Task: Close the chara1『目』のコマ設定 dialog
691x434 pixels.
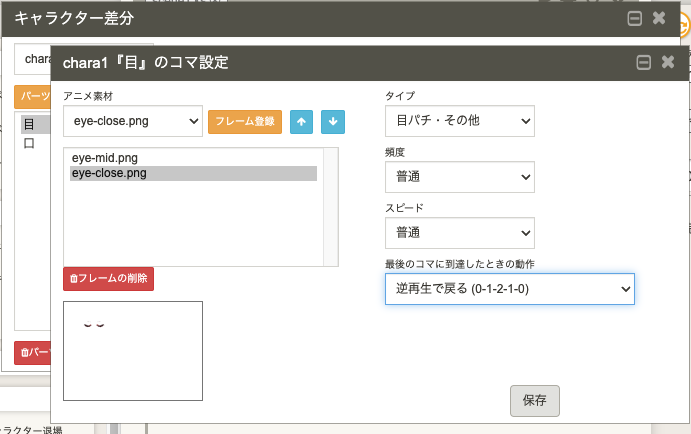Action: coord(667,63)
